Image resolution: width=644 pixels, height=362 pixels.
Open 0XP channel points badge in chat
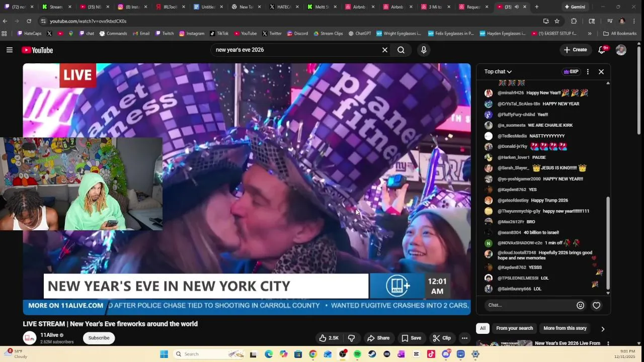point(572,71)
